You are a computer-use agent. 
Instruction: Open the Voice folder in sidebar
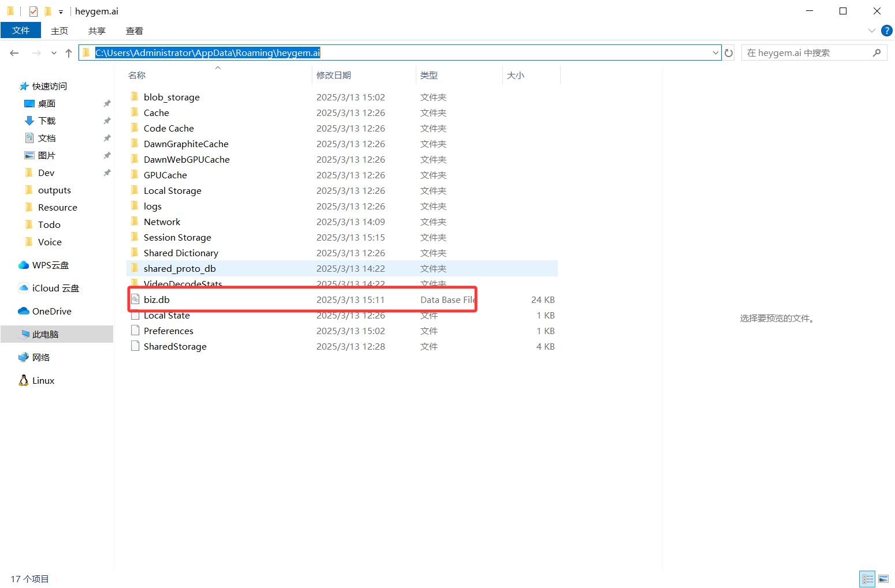click(50, 242)
